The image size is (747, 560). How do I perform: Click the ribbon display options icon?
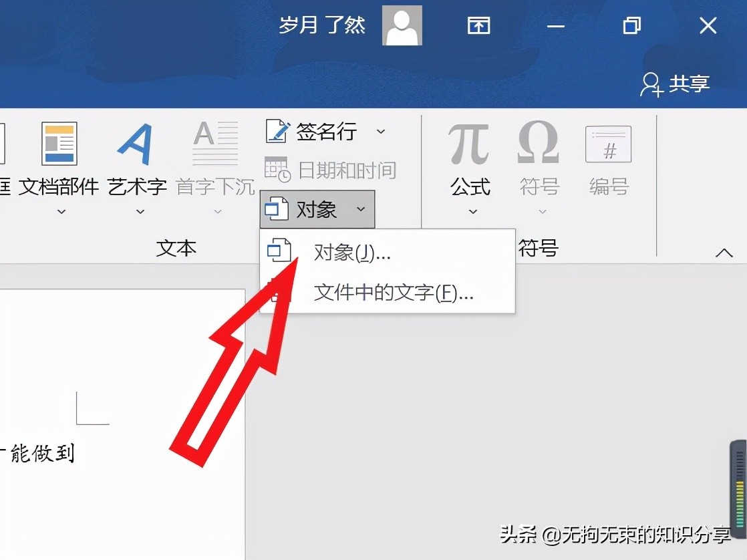click(478, 25)
